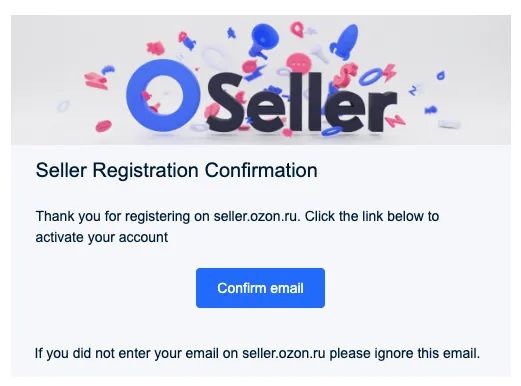The image size is (521, 386).
Task: Click the blue Confirm email button
Action: (260, 288)
